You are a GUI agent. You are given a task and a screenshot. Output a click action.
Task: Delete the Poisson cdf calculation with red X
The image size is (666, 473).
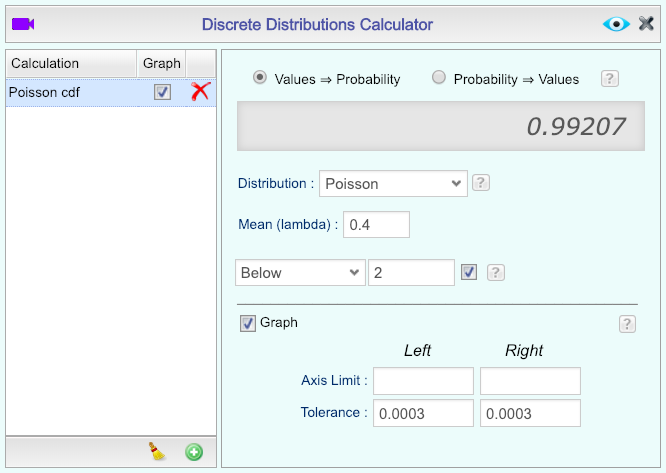[200, 92]
